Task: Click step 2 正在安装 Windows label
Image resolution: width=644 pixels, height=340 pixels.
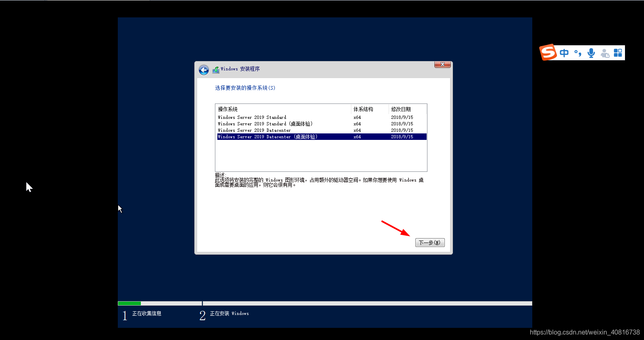Action: pos(229,313)
